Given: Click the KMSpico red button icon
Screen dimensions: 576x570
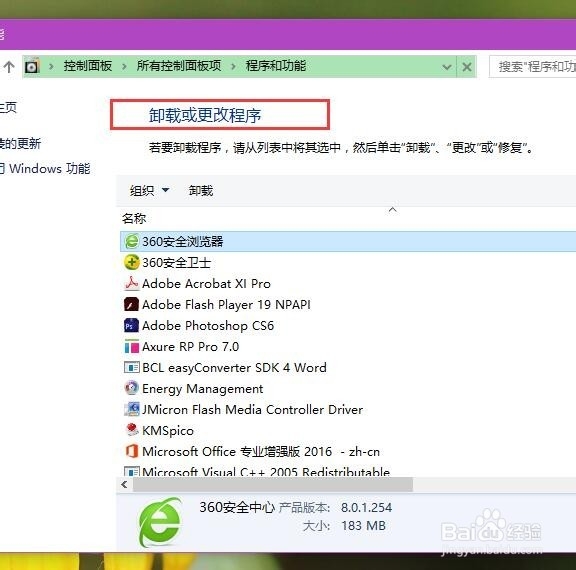Looking at the screenshot, I should [x=132, y=430].
